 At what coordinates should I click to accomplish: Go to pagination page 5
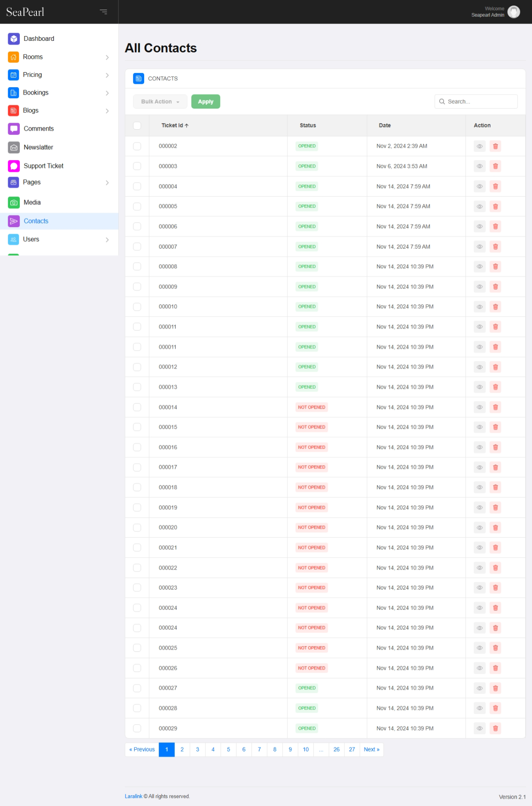click(x=228, y=750)
